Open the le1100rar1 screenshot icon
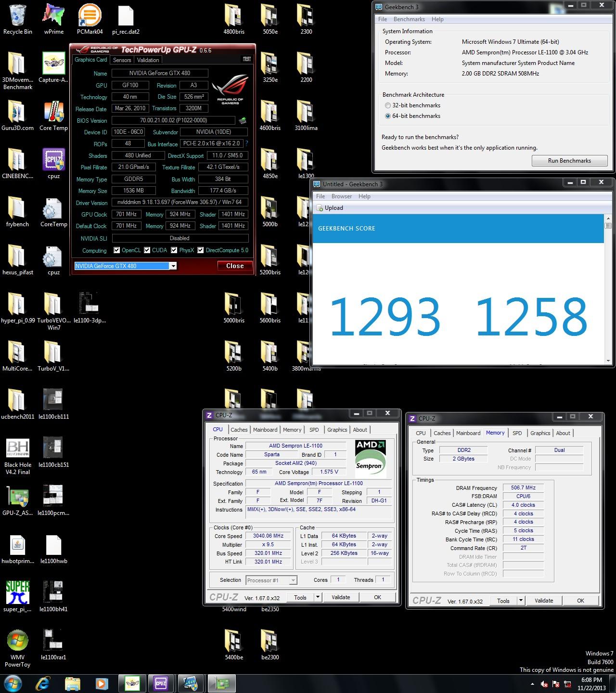The image size is (616, 693). [53, 641]
